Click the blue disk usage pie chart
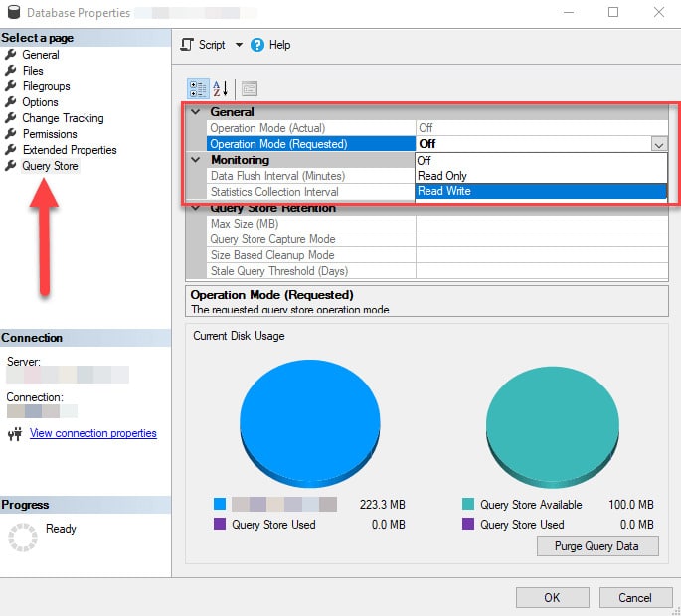 click(x=310, y=423)
